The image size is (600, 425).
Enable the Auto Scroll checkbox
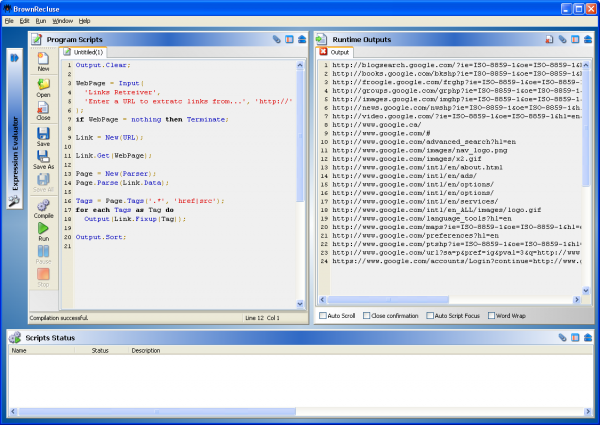(x=323, y=316)
